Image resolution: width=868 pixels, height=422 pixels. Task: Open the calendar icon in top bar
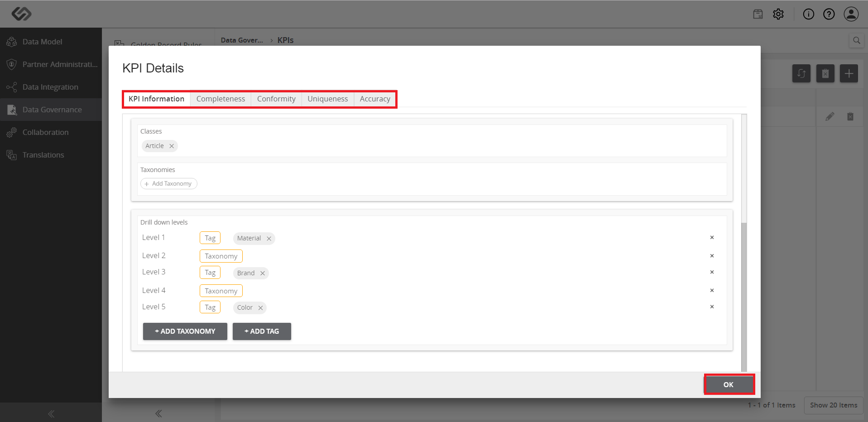click(x=758, y=14)
